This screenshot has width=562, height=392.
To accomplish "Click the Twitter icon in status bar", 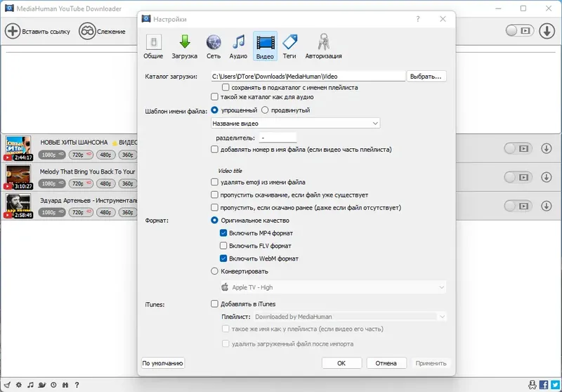I will (x=555, y=385).
